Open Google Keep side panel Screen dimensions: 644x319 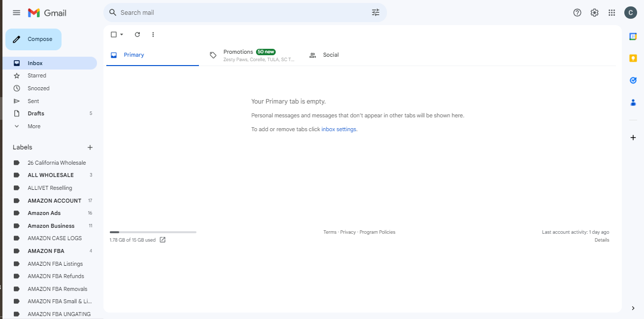click(633, 58)
